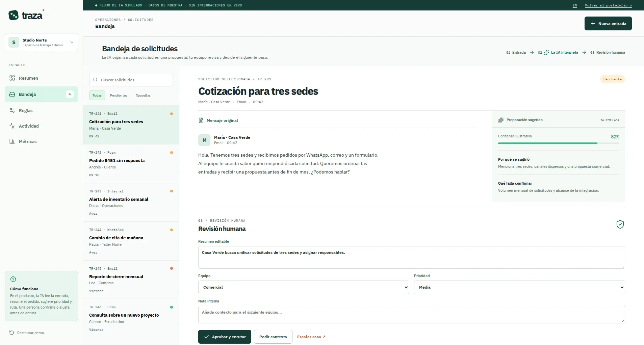Click the Pendiente status badge

[612, 79]
